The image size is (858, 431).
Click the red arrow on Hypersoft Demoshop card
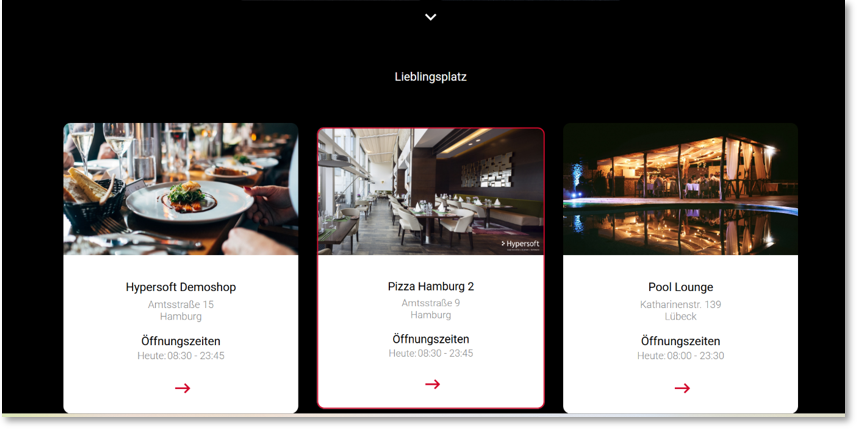click(x=182, y=388)
